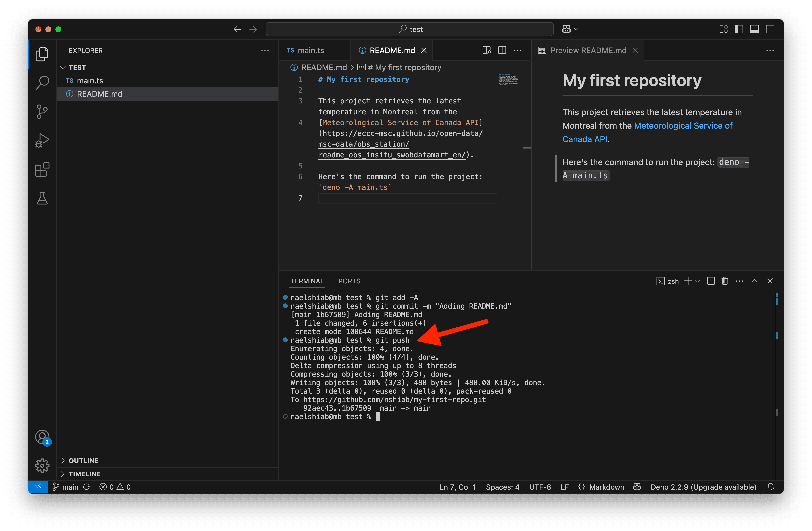Screen dimensions: 812x531
Task: Click Deno 2.2.9 upgrade status
Action: click(703, 487)
